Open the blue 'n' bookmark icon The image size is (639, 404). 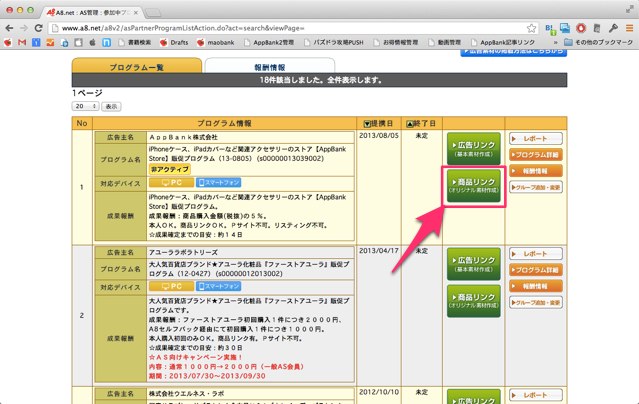coord(106,42)
